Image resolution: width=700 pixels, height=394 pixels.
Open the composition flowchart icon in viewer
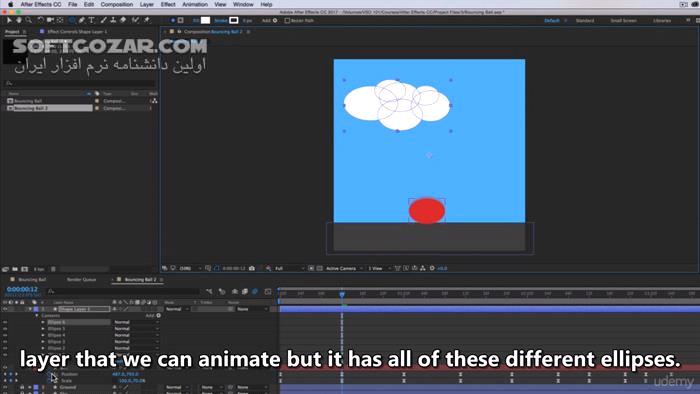(x=423, y=268)
